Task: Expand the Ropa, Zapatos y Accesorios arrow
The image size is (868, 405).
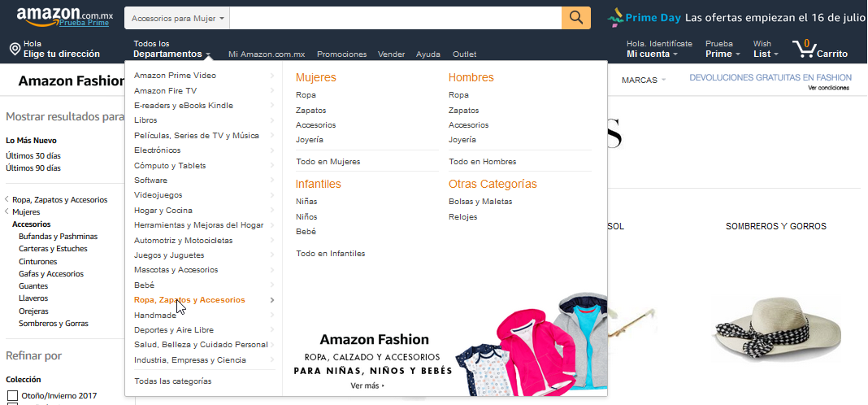Action: tap(271, 300)
